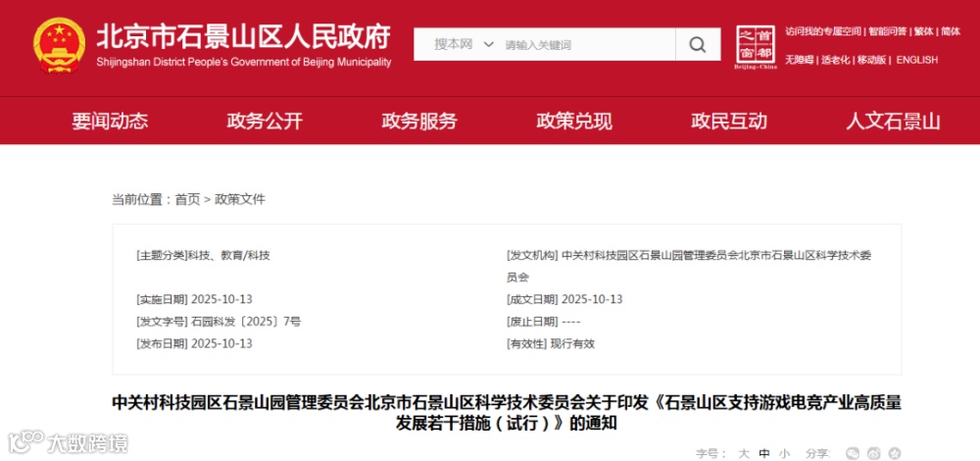Share the article via Weibo icon
Viewport: 980px width, 461px height.
[x=874, y=453]
